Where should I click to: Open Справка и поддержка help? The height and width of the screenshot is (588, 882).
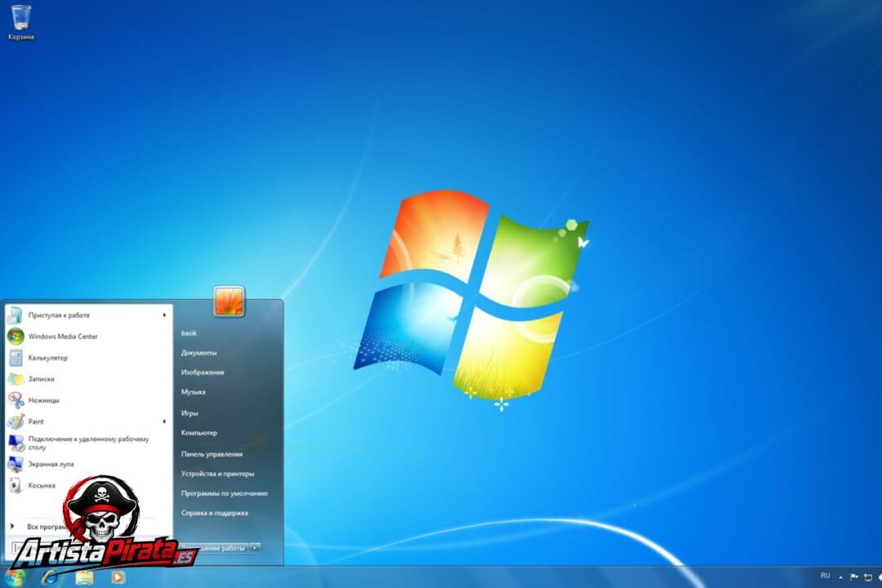pyautogui.click(x=214, y=513)
